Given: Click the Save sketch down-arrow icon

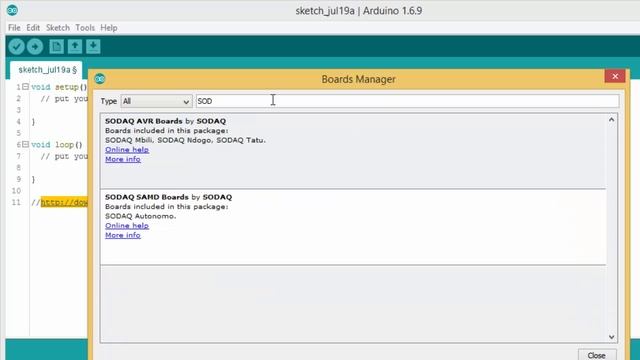Looking at the screenshot, I should pos(93,47).
